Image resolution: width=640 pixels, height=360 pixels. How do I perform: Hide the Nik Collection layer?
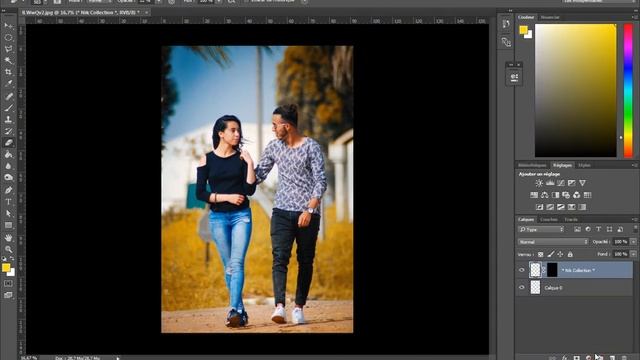tap(522, 270)
